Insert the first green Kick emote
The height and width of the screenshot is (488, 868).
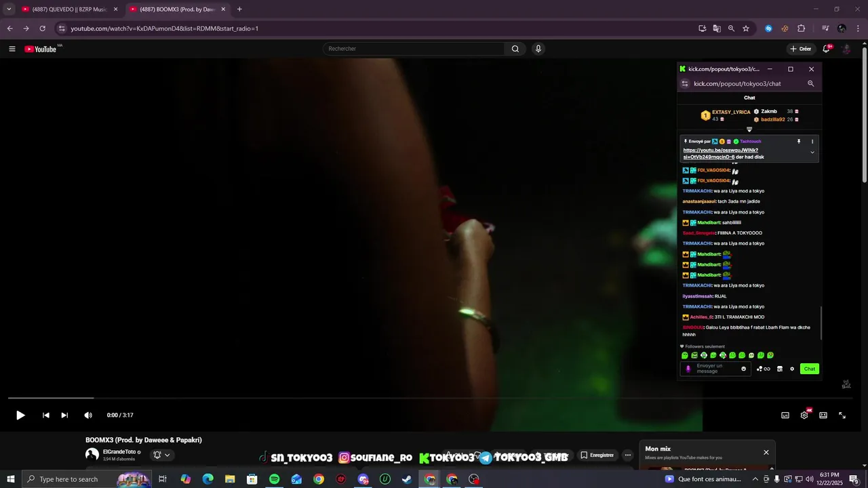point(685,355)
